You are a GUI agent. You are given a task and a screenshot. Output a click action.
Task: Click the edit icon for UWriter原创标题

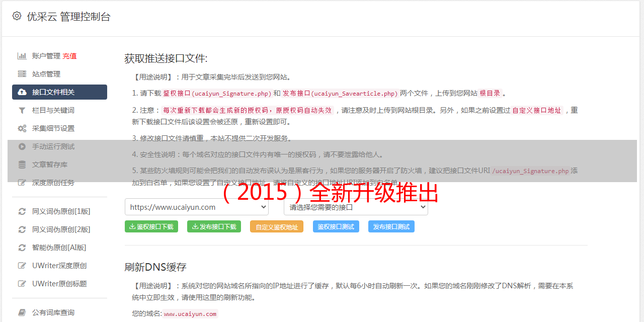(22, 284)
